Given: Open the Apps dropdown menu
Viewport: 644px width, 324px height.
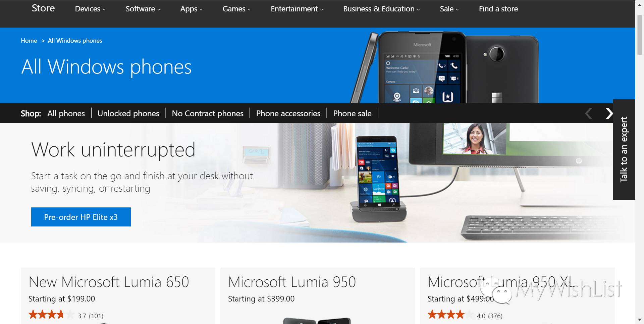Looking at the screenshot, I should tap(192, 9).
